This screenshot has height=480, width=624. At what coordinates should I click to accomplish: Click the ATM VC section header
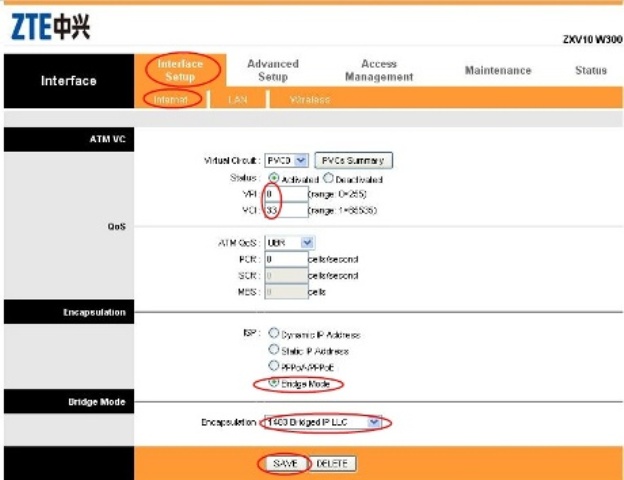69,139
